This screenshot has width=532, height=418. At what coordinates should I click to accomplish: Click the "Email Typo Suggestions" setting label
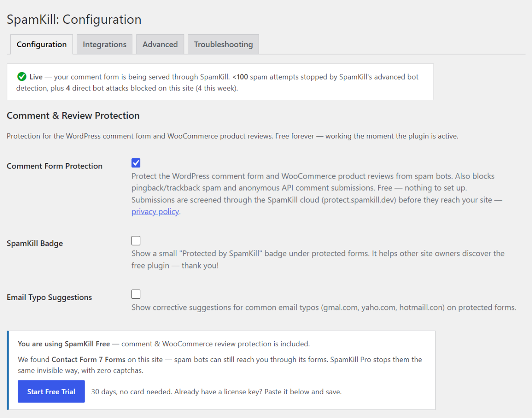(50, 297)
